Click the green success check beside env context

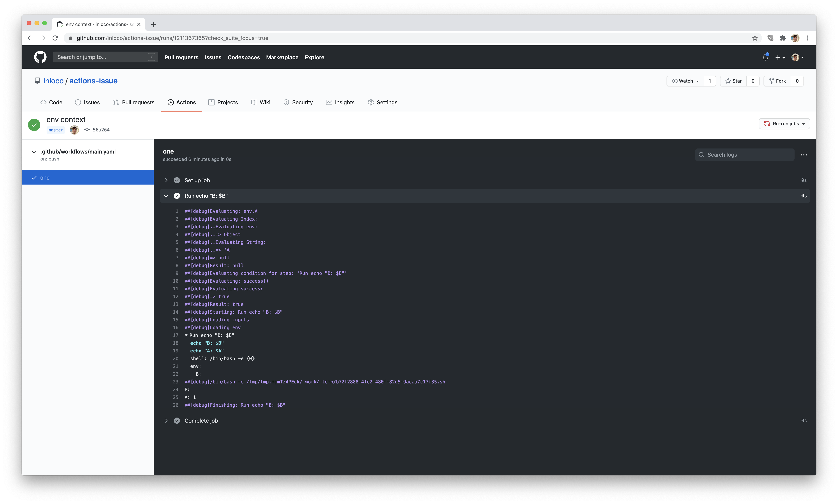tap(34, 125)
